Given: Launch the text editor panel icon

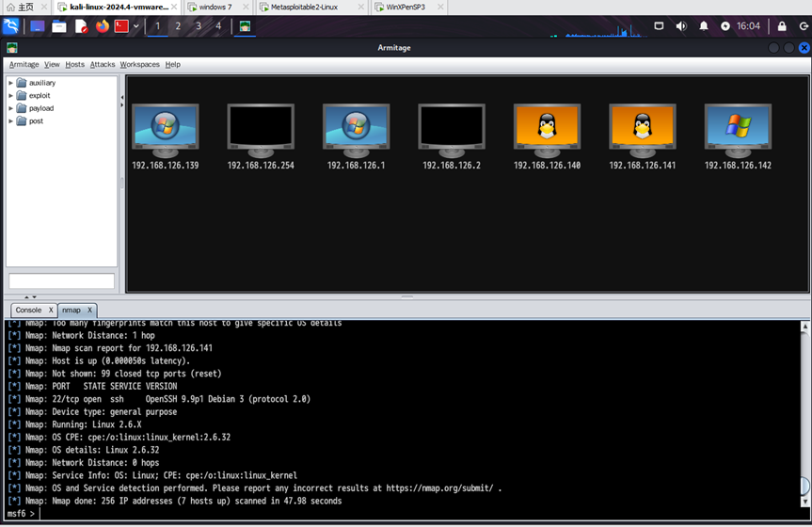Looking at the screenshot, I should pyautogui.click(x=81, y=26).
